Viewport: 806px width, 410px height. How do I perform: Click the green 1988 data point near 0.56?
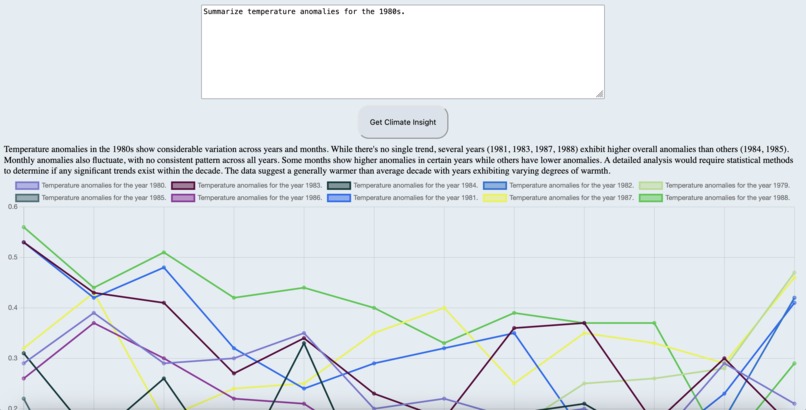[x=24, y=227]
